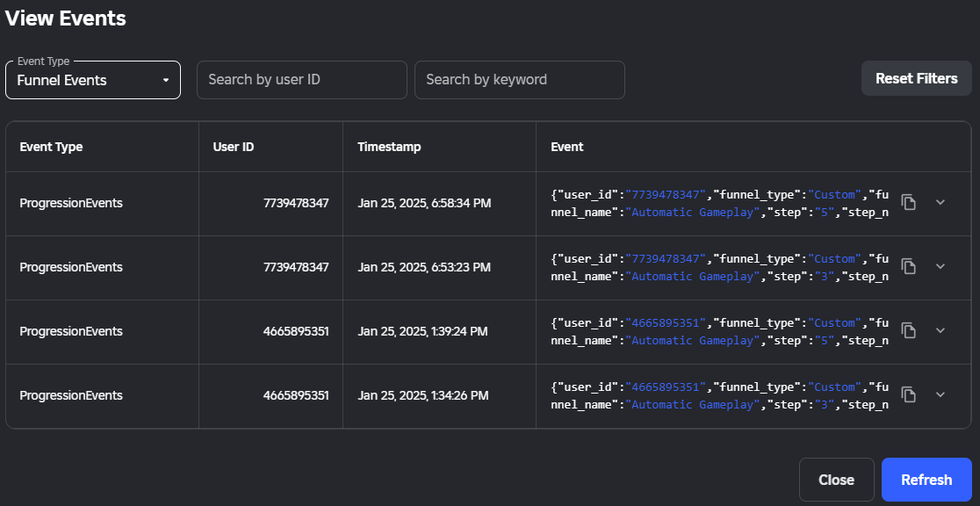Open the Event Type dropdown
This screenshot has height=506, width=980.
(93, 80)
